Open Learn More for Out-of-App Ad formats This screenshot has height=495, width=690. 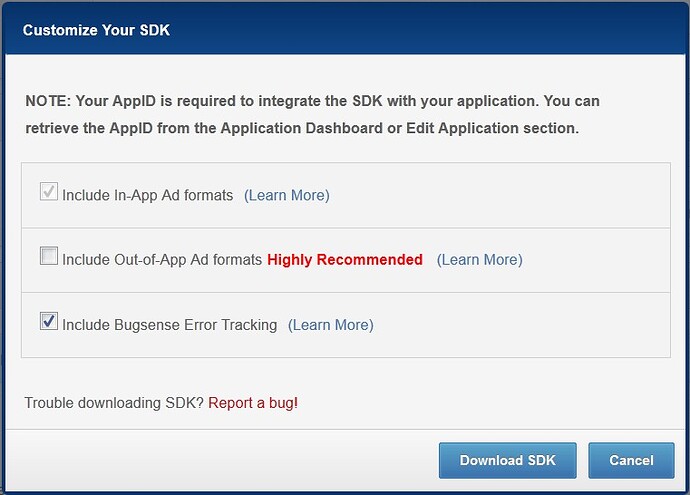pyautogui.click(x=480, y=260)
